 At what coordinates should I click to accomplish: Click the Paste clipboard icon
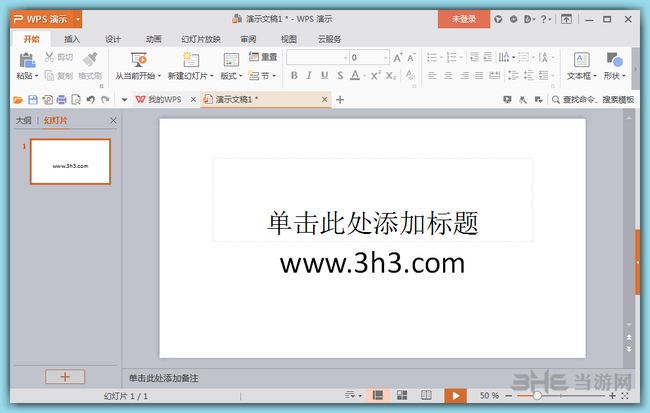pos(27,60)
